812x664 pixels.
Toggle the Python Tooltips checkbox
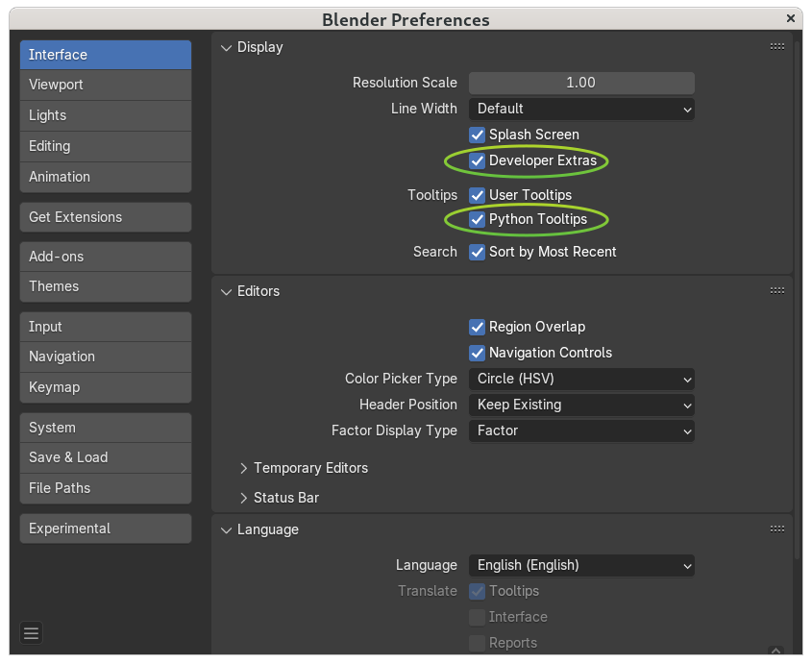(477, 220)
